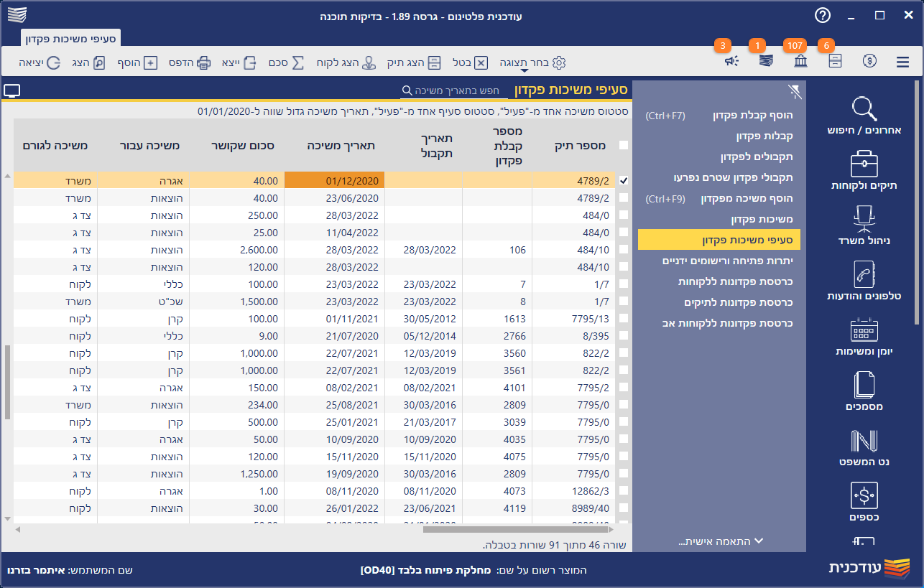924x588 pixels.
Task: Check the row for file 7795/13
Action: click(x=623, y=318)
